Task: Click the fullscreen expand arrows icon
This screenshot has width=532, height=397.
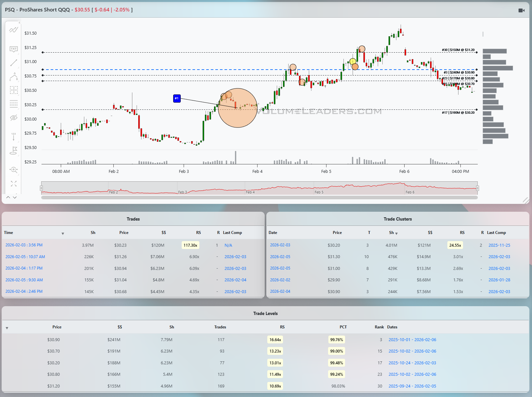Action: [x=13, y=184]
